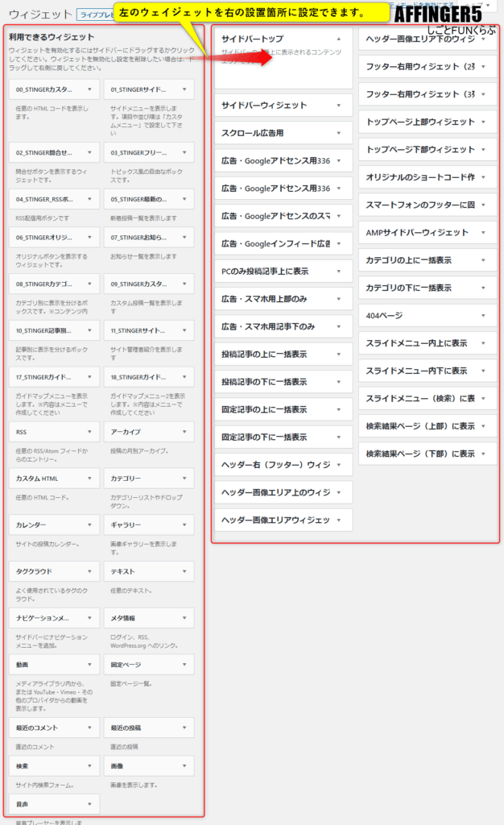Expand the 404ページ widget area
This screenshot has width=504, height=825.
coord(483,316)
